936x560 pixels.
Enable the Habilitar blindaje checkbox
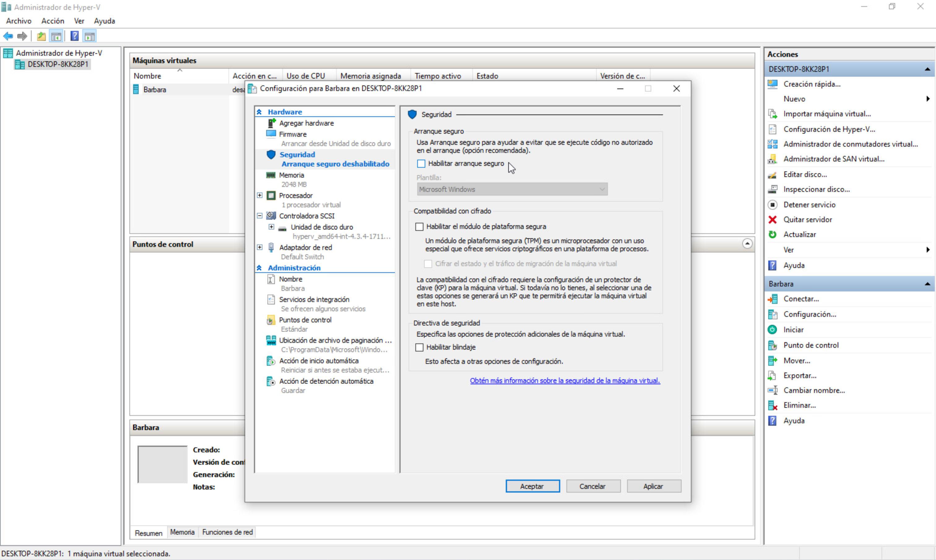pyautogui.click(x=419, y=347)
